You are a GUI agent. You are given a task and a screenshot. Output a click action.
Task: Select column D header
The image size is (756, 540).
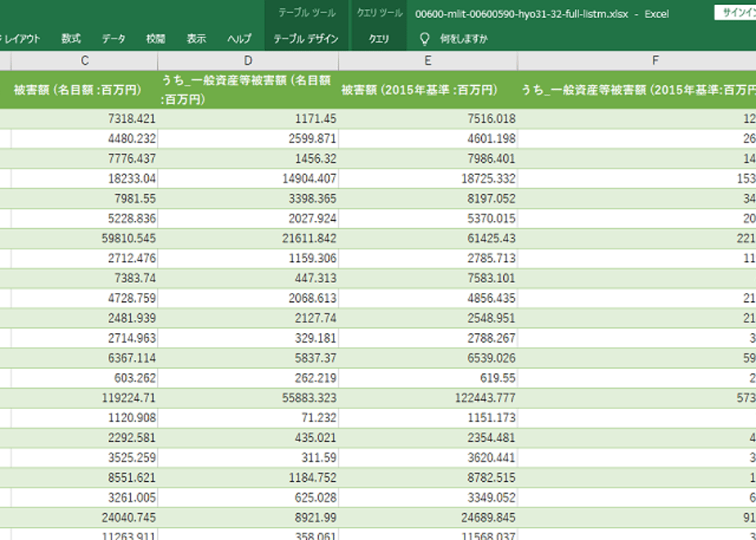248,61
